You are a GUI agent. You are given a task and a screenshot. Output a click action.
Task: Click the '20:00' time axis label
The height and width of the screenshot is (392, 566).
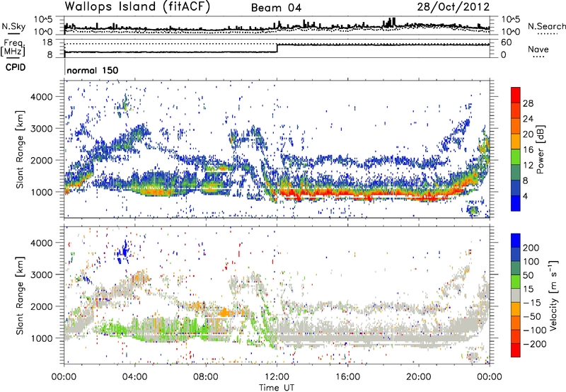[418, 377]
